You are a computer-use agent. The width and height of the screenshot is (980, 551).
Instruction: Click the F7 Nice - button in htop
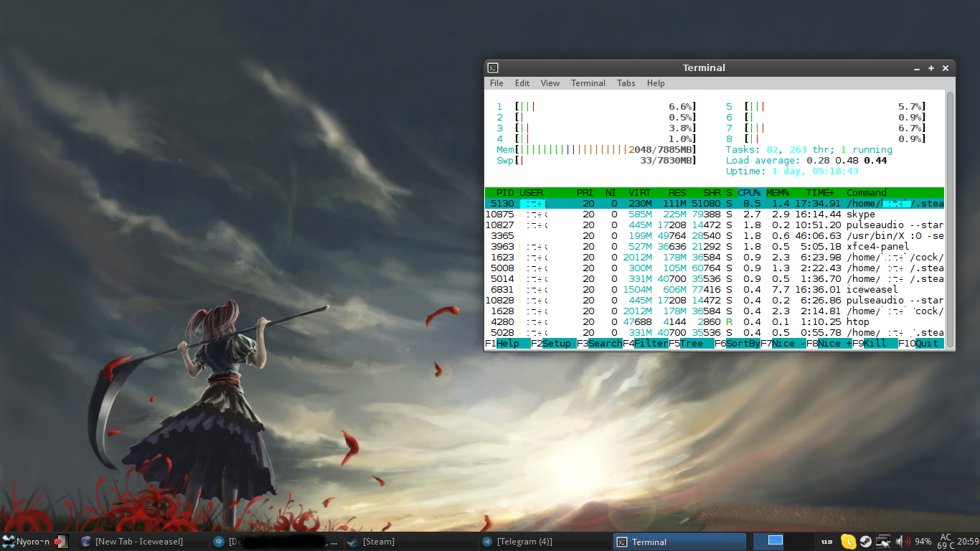pyautogui.click(x=783, y=344)
